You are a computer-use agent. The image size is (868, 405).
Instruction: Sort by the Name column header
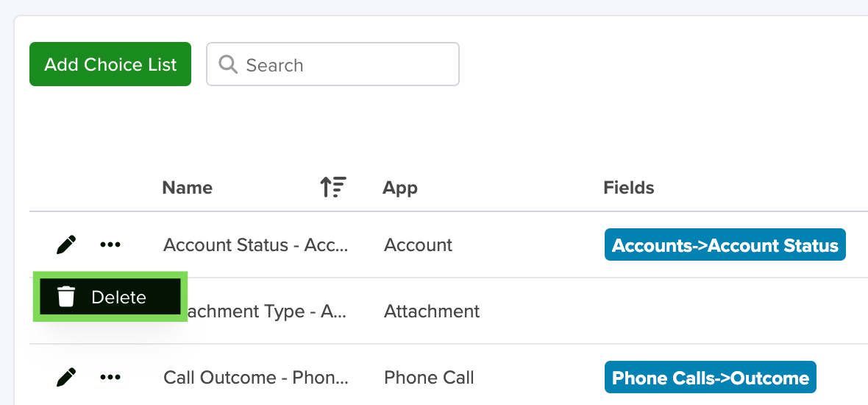pos(187,188)
